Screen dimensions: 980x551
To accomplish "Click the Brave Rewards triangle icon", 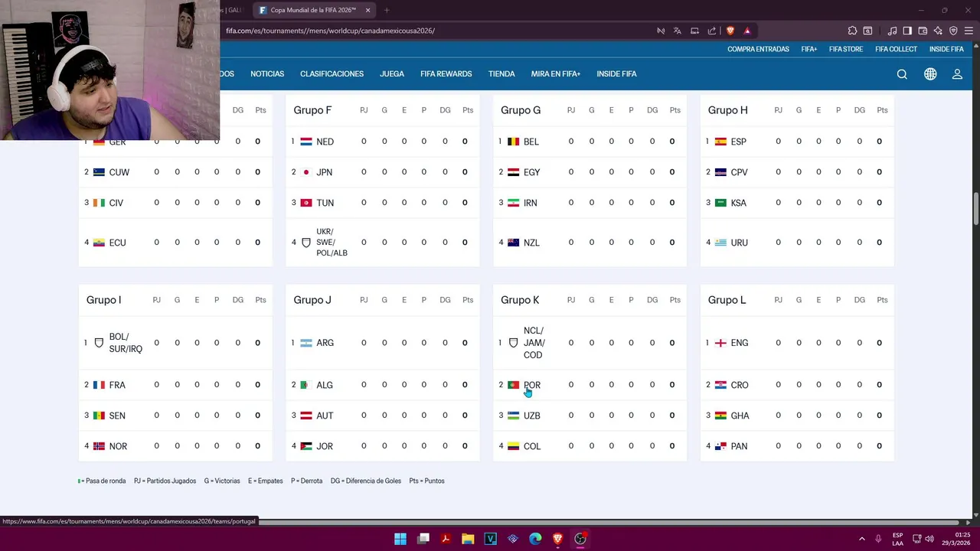I will [747, 31].
